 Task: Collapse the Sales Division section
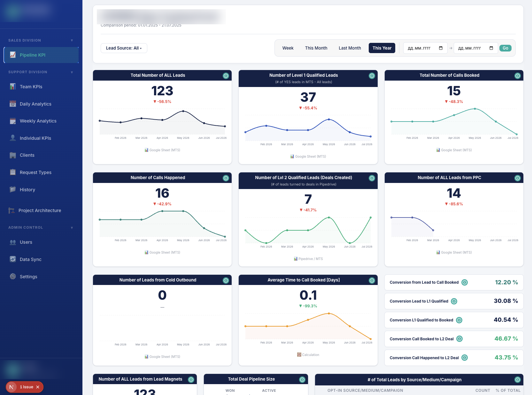point(72,41)
